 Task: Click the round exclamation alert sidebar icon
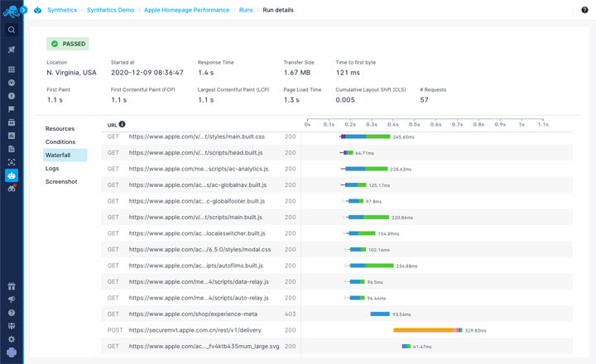tap(12, 96)
